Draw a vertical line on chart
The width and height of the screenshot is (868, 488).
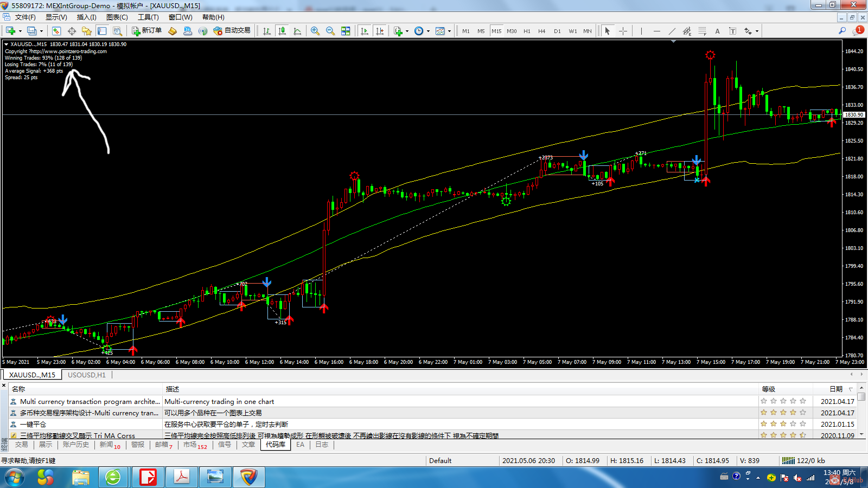click(641, 31)
